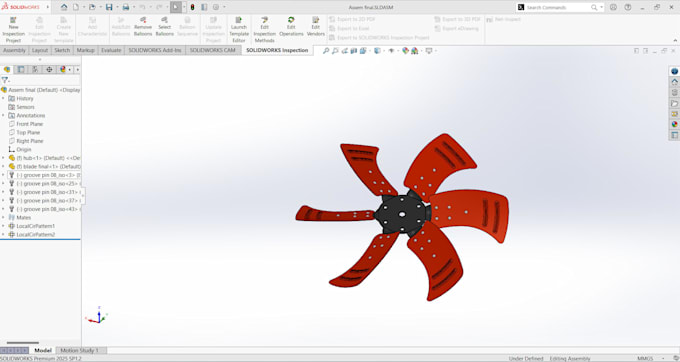
Task: Switch to DimXpertManager crosshair tab
Action: coord(49,69)
